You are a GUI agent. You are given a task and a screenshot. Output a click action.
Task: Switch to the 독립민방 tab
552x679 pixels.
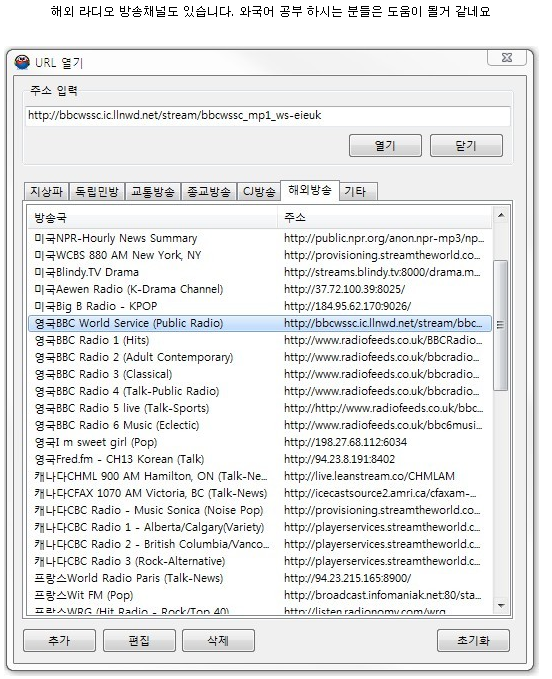97,191
